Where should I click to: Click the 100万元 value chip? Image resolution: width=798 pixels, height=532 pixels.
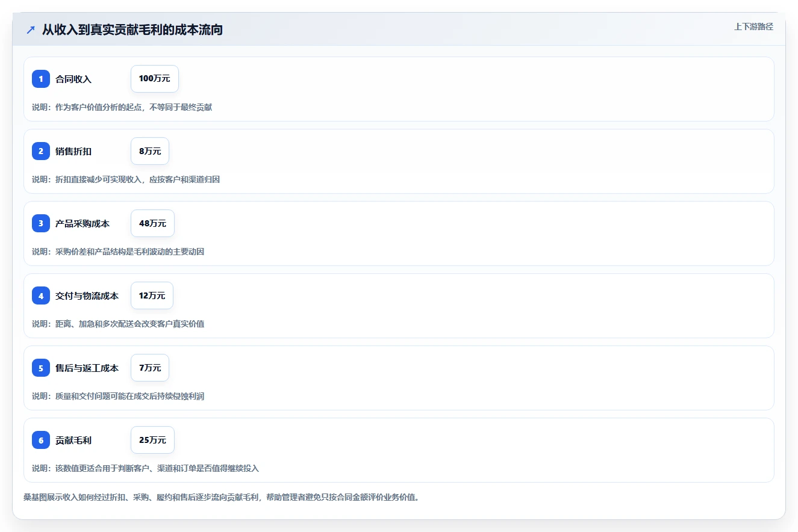155,79
